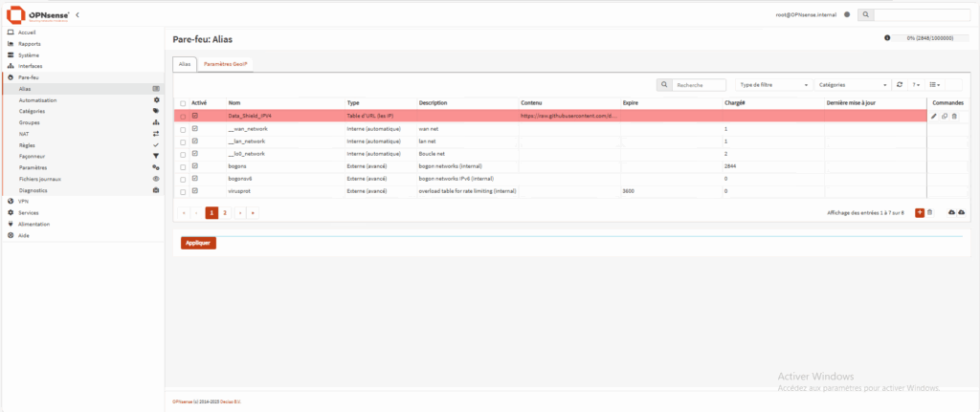Viewport: 980px width, 412px height.
Task: Open the Catégories dropdown
Action: click(x=853, y=85)
